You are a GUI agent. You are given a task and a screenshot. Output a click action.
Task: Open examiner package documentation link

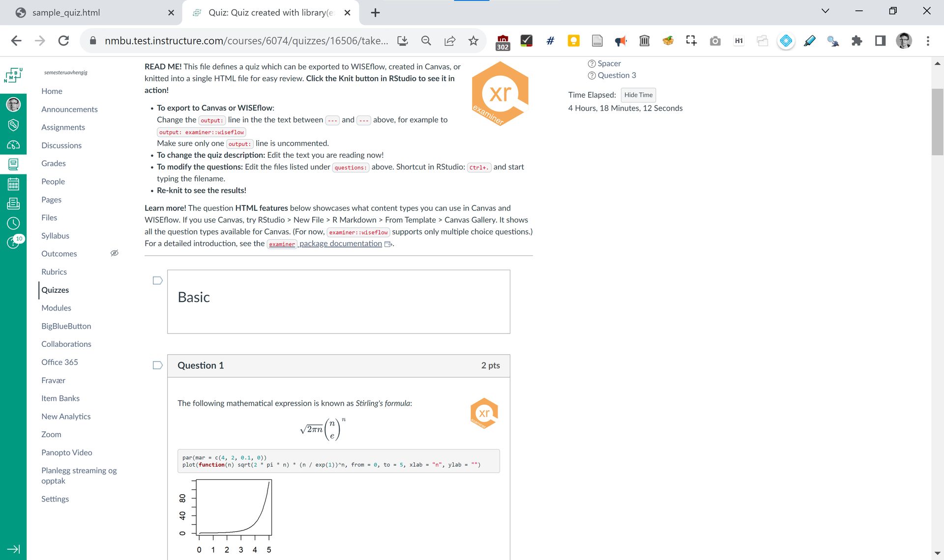click(329, 244)
